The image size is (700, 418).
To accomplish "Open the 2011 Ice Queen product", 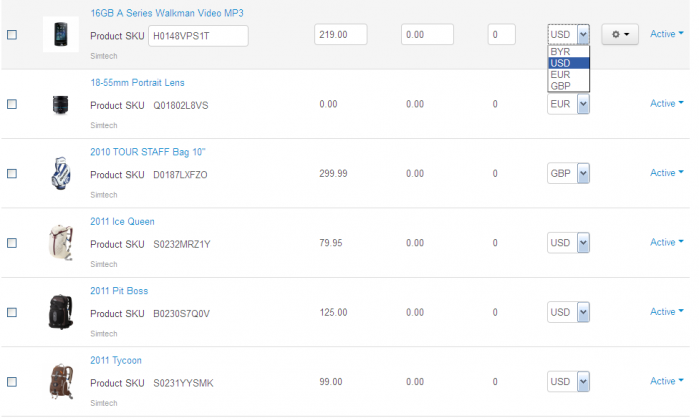I will [x=122, y=222].
